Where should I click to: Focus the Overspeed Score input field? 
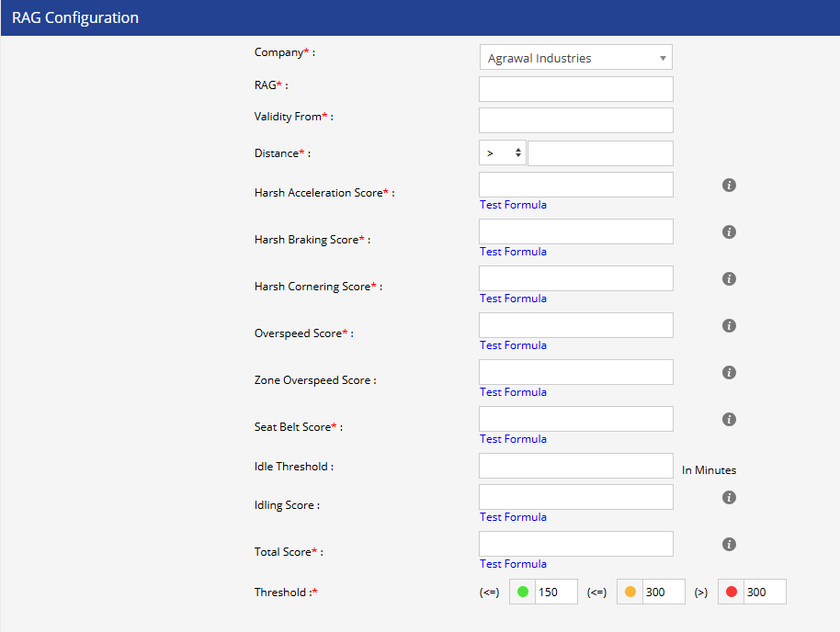pos(576,325)
